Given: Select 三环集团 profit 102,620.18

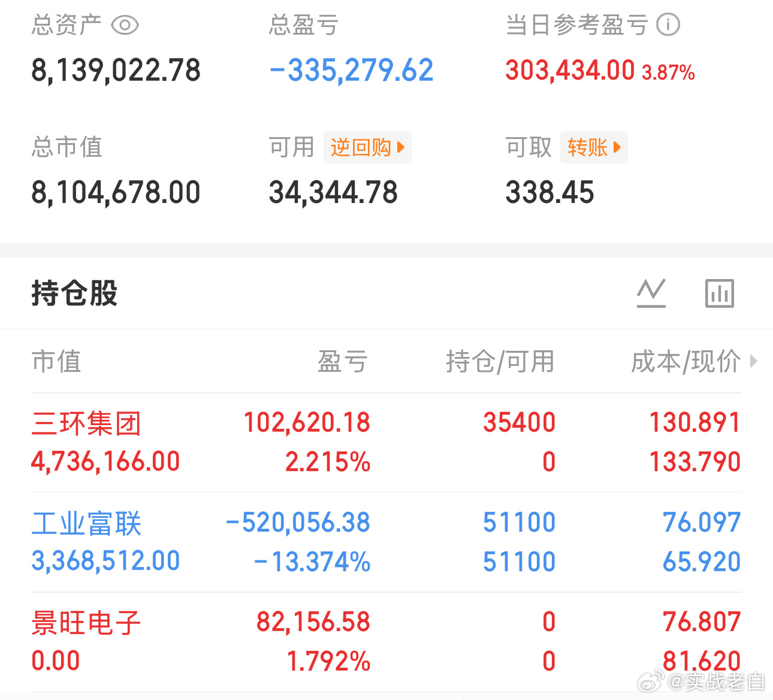Looking at the screenshot, I should [x=307, y=422].
